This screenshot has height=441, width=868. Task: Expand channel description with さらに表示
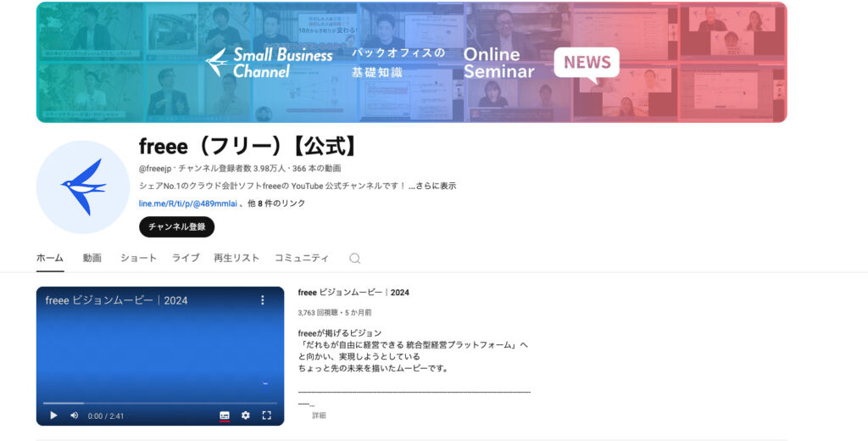tap(432, 186)
